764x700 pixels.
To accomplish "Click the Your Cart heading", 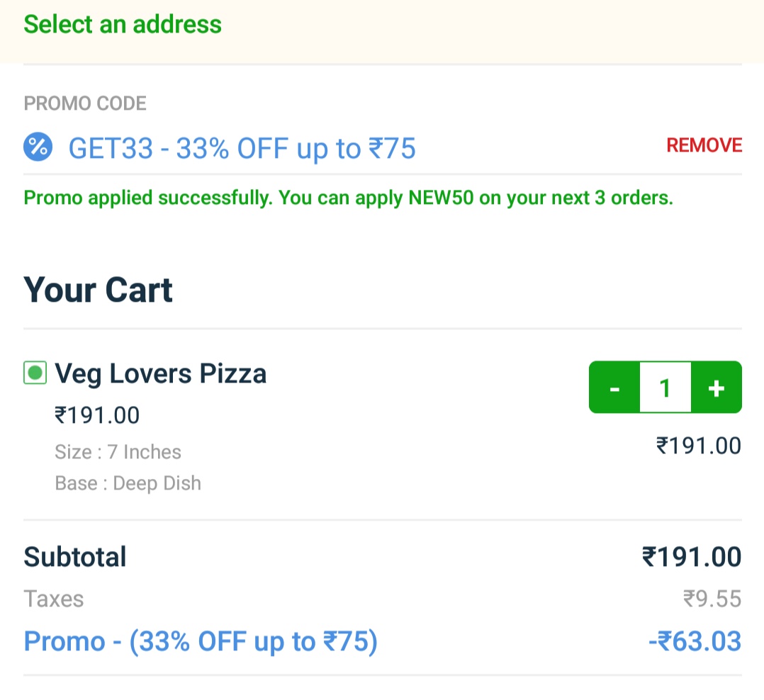I will pyautogui.click(x=99, y=290).
